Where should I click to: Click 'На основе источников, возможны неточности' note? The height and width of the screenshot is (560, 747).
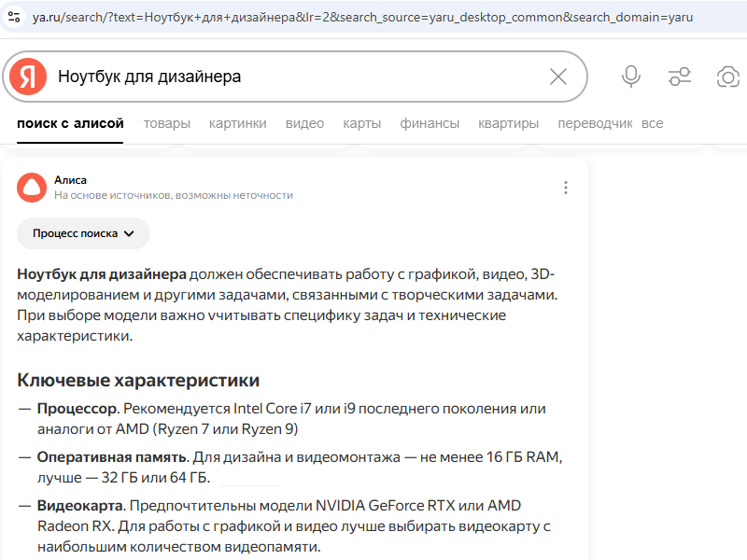point(174,195)
